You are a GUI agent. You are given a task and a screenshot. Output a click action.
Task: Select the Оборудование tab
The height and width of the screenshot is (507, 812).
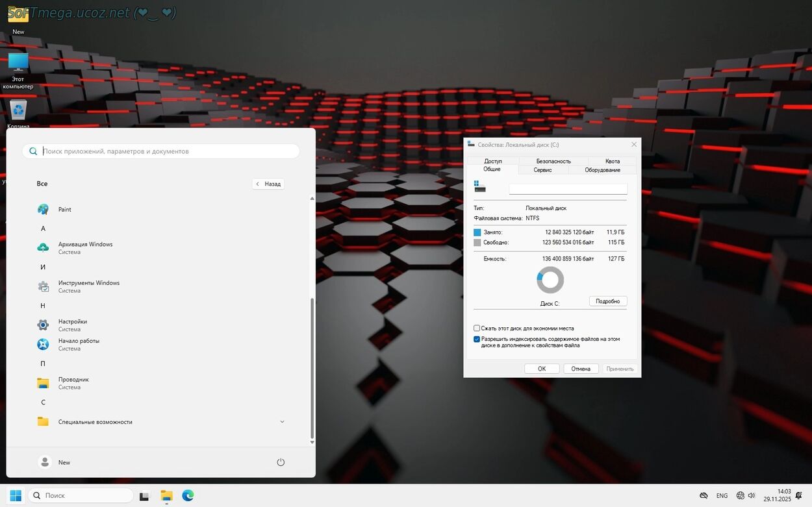[x=602, y=170]
